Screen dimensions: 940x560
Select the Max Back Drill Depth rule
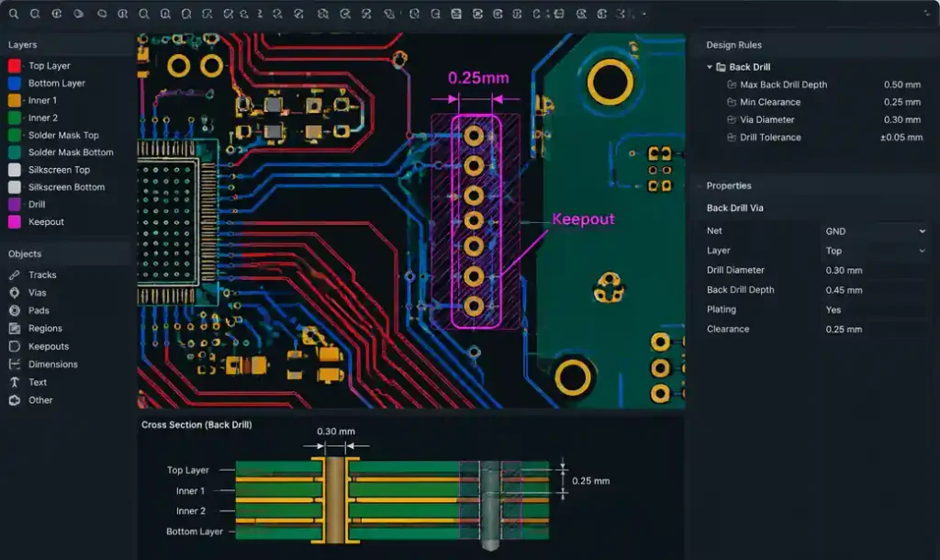click(x=783, y=84)
